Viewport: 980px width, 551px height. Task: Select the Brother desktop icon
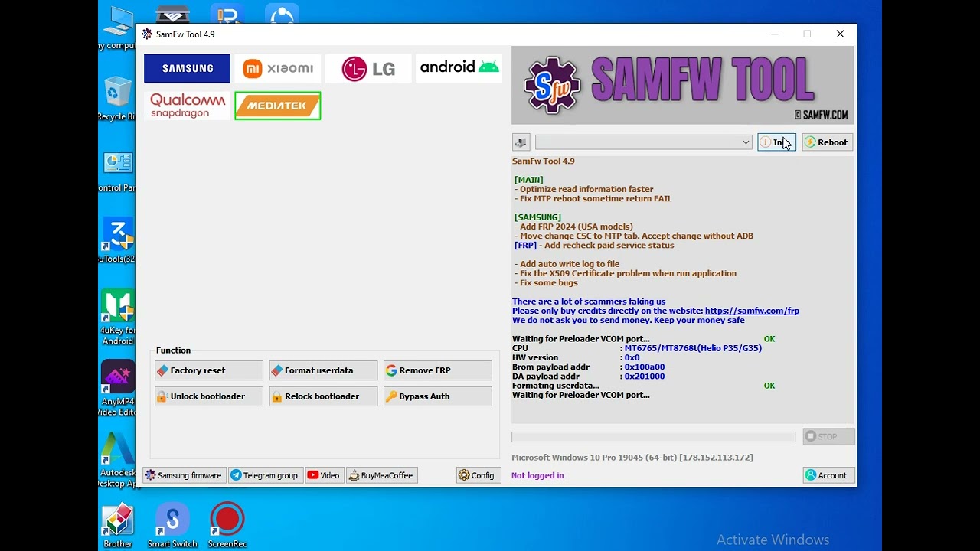(117, 527)
